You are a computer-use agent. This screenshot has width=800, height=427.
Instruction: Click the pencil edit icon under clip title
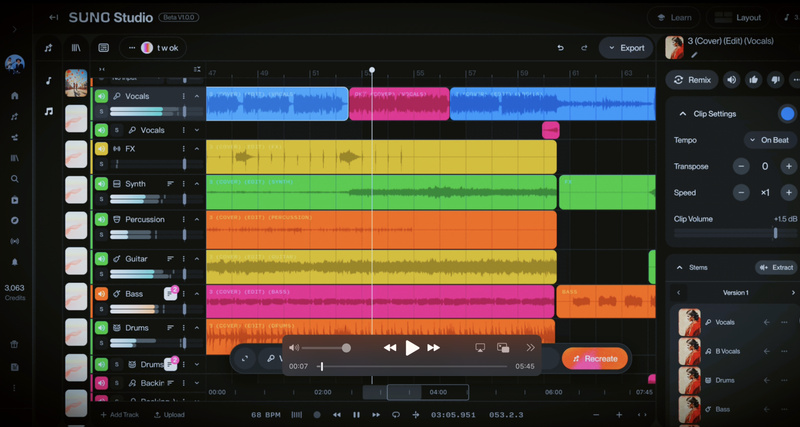click(x=694, y=55)
